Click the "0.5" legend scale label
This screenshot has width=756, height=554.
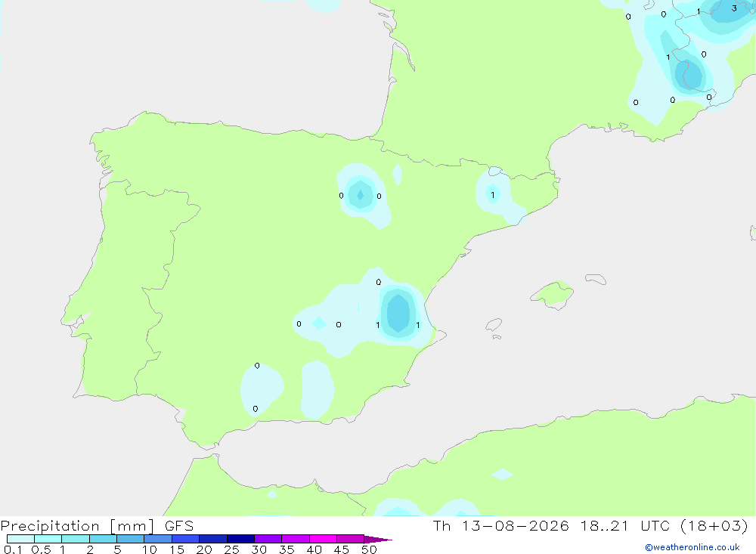pyautogui.click(x=41, y=549)
